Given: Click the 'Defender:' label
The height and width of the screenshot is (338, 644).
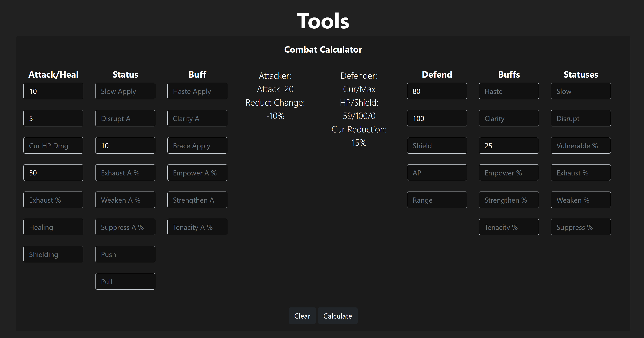Looking at the screenshot, I should point(359,76).
